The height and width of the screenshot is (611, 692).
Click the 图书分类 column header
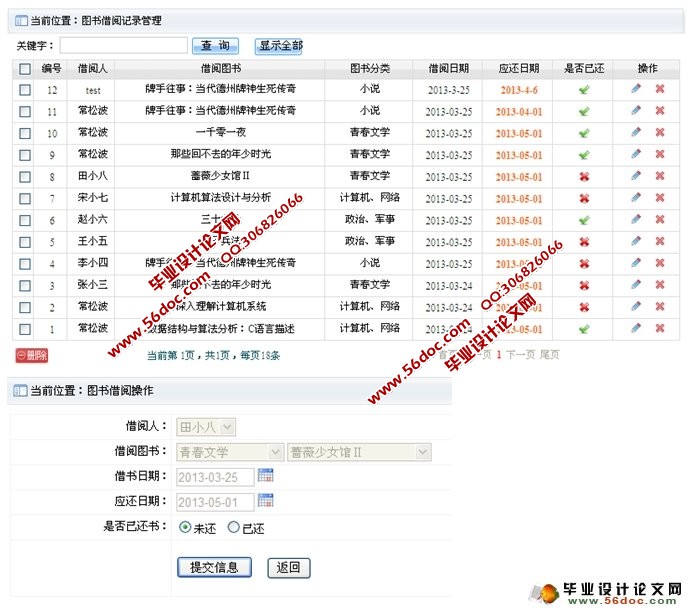(x=369, y=68)
